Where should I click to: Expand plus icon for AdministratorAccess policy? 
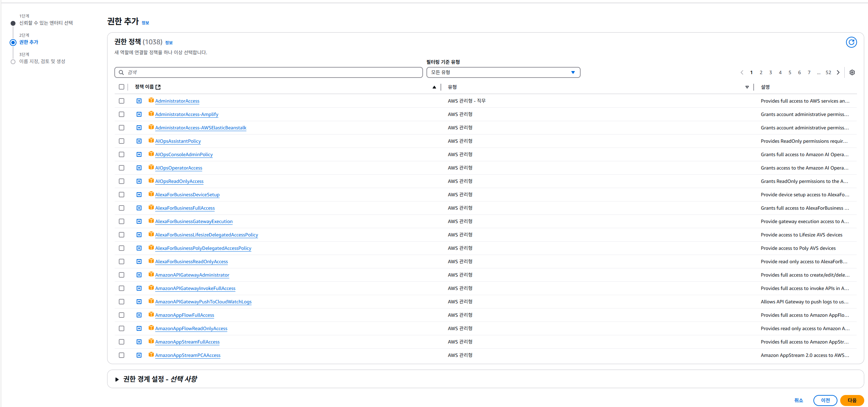tap(139, 101)
